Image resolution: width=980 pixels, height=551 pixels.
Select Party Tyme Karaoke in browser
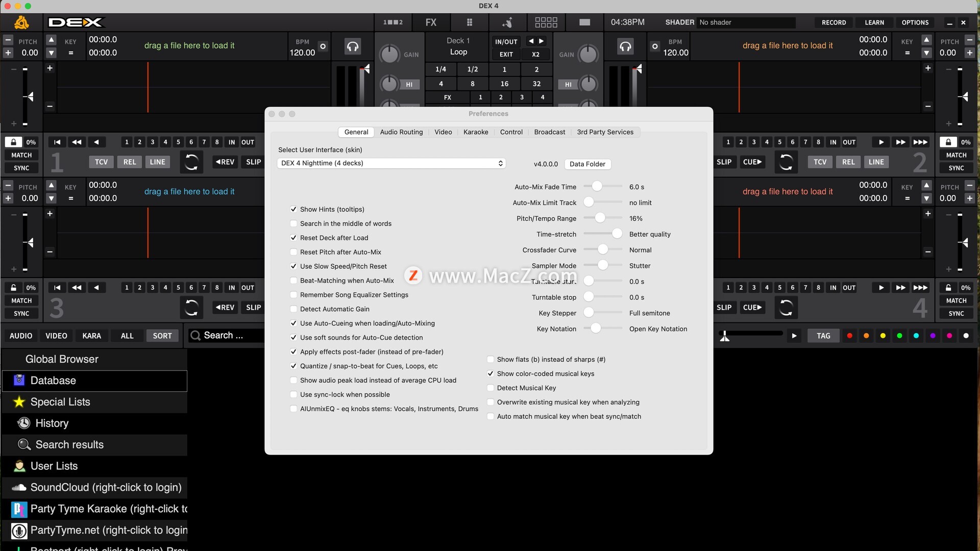(x=94, y=509)
